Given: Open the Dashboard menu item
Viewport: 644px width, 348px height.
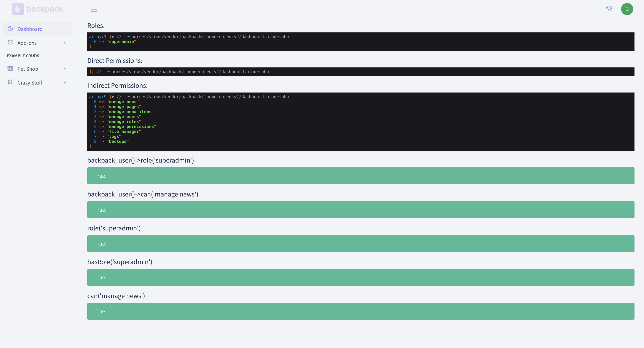Looking at the screenshot, I should coord(30,29).
